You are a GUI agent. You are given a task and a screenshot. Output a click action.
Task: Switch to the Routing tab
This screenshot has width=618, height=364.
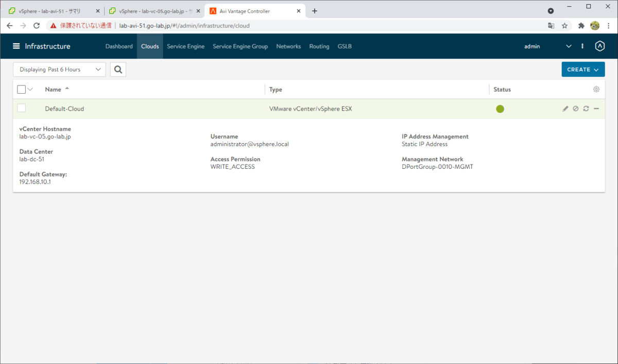click(319, 46)
